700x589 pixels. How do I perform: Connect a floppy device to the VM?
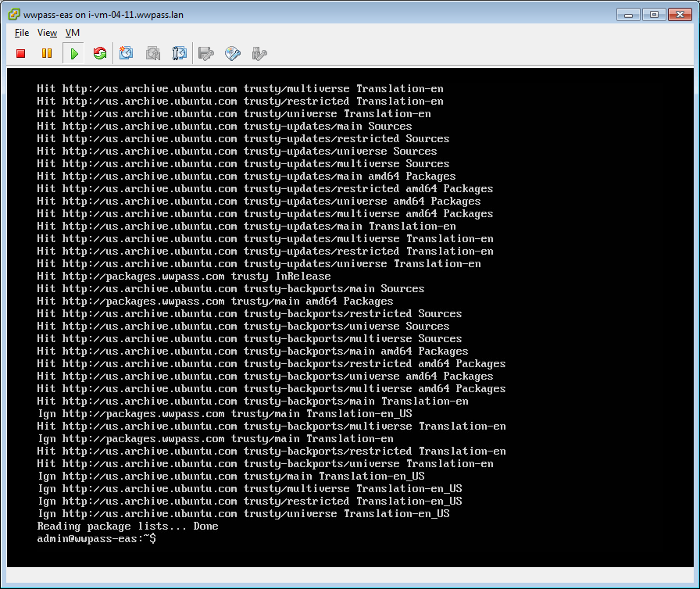click(206, 53)
